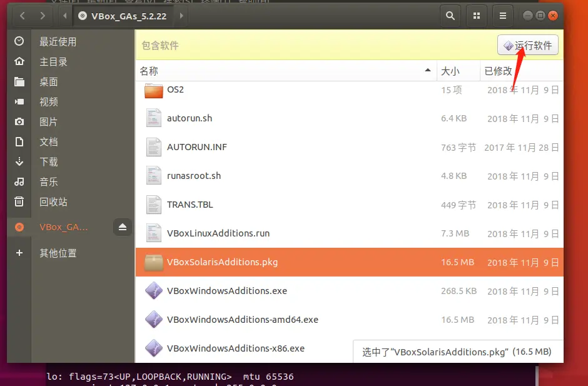Click the plus icon for Other Locations
This screenshot has height=386, width=588.
tap(19, 253)
